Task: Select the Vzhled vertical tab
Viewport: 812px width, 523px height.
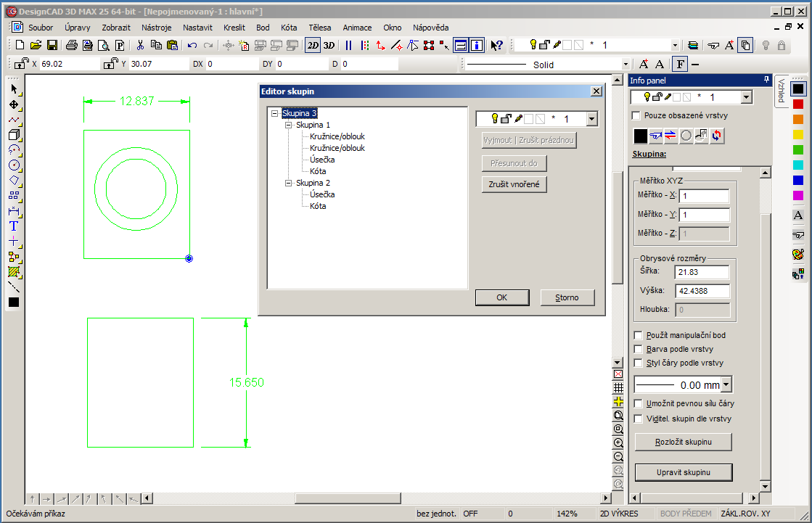Action: click(781, 91)
